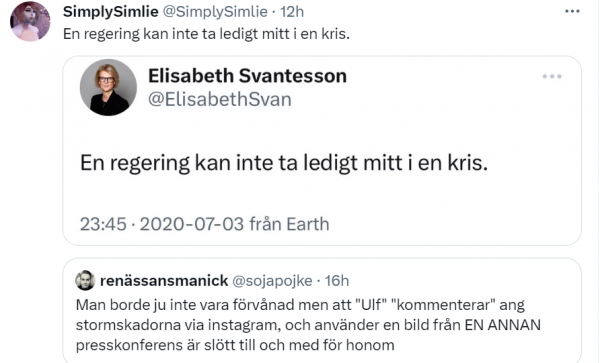Click the 16h timestamp on the quoted tweet
Viewport: 600px width, 363px height.
point(337,281)
